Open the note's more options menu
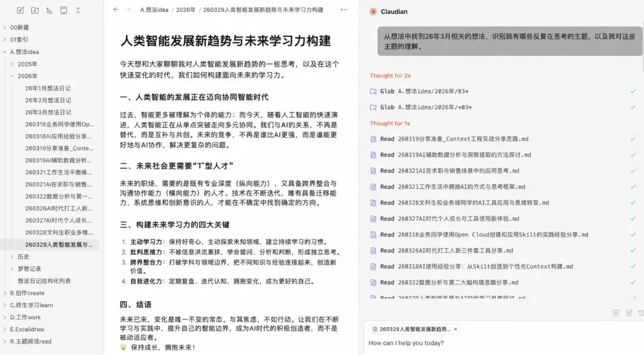The height and width of the screenshot is (355, 644). [x=344, y=10]
